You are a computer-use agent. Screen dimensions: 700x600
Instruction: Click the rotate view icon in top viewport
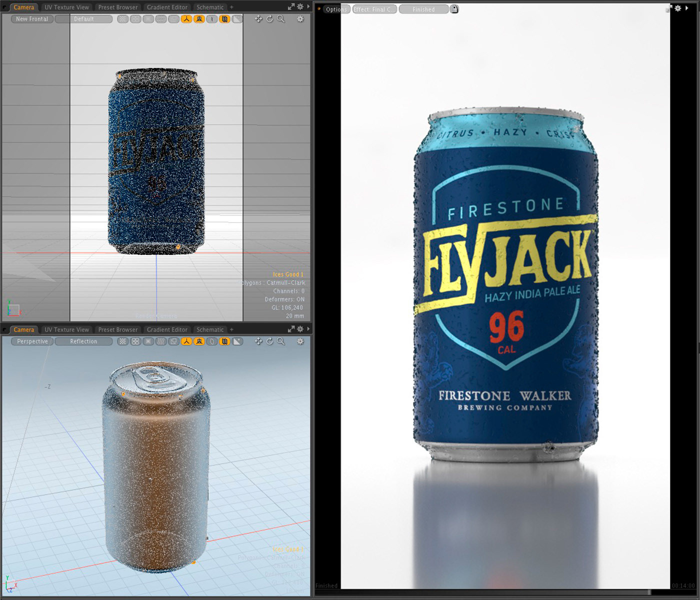pyautogui.click(x=269, y=19)
